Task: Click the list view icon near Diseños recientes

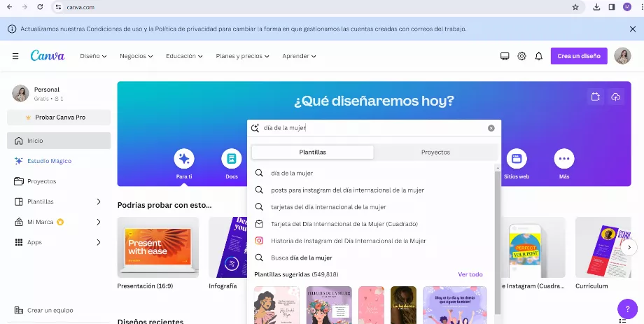Action: click(622, 321)
